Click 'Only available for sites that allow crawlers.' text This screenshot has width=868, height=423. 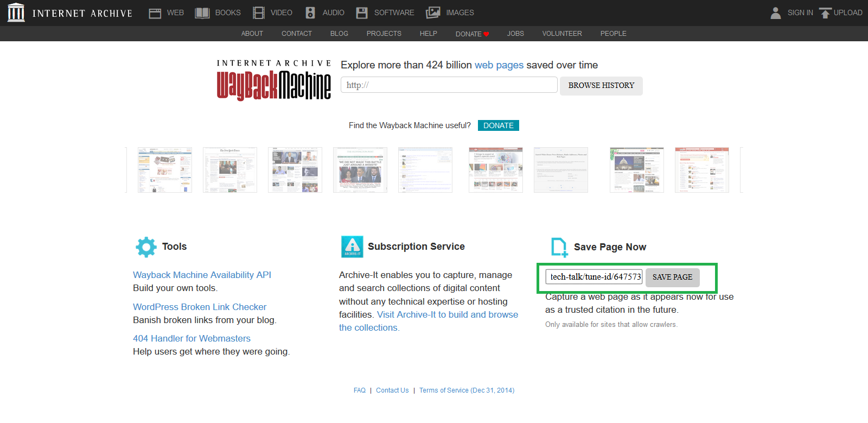tap(611, 325)
